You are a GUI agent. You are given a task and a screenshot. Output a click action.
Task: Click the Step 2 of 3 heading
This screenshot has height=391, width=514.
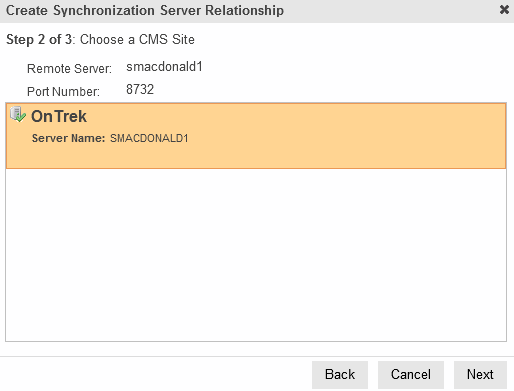click(x=100, y=39)
